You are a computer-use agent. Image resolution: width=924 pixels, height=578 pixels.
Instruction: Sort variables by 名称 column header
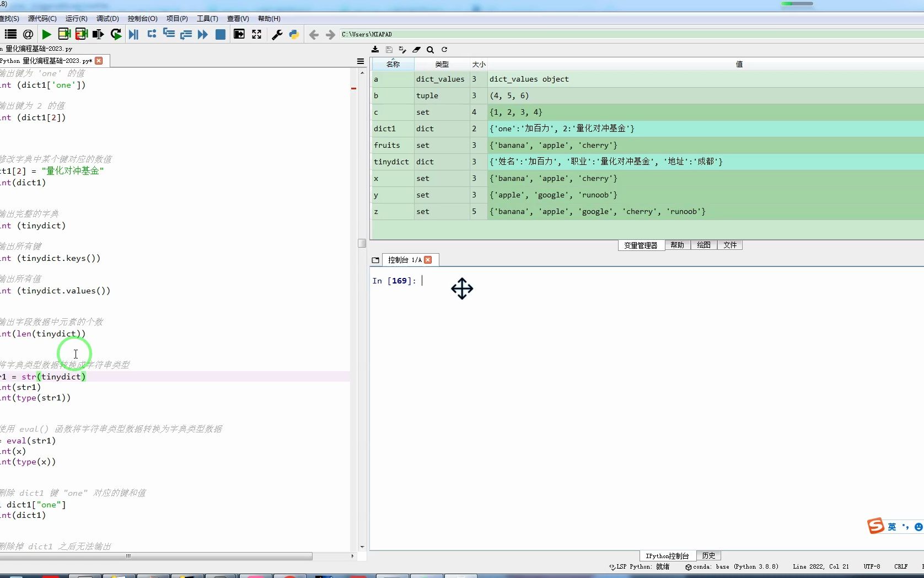pyautogui.click(x=393, y=65)
